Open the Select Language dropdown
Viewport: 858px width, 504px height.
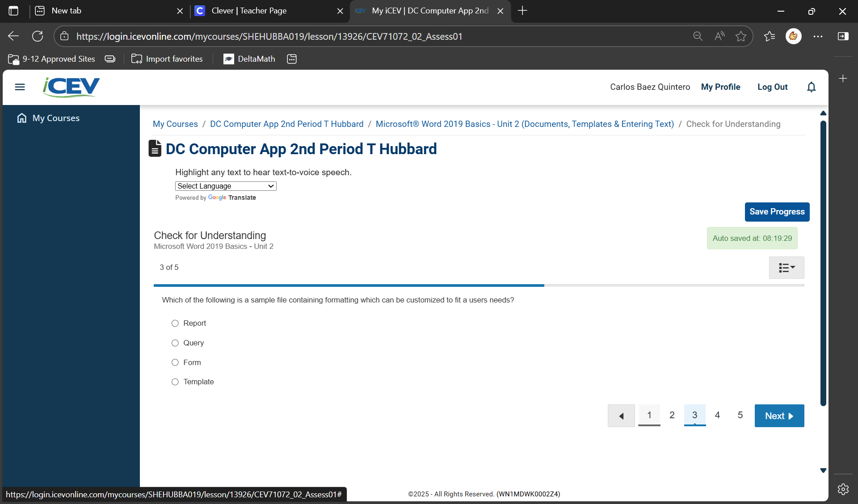[226, 186]
